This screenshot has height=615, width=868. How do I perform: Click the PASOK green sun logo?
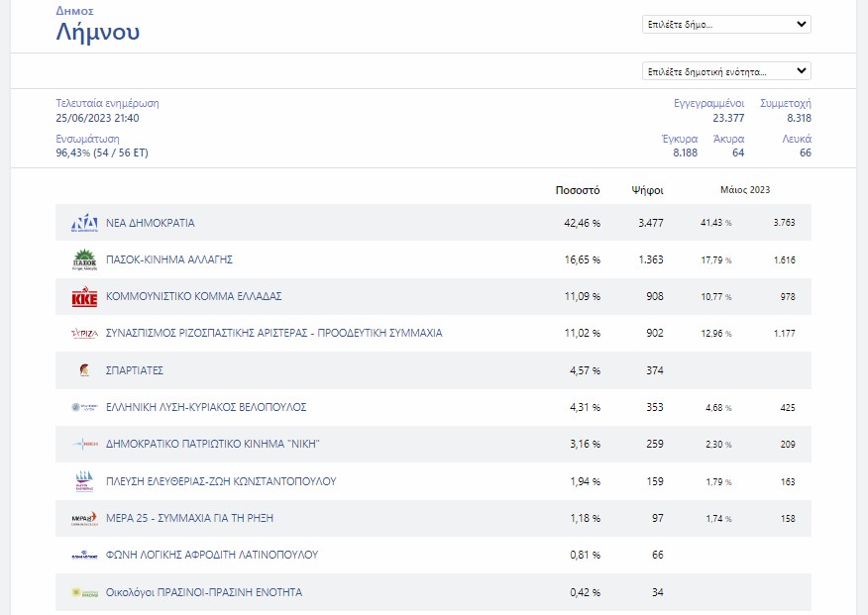pos(84,259)
